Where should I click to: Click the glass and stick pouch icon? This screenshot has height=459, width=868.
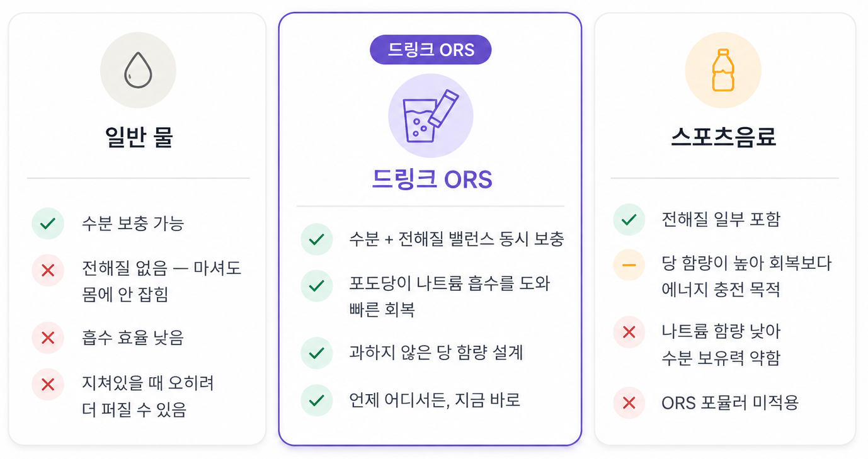431,116
